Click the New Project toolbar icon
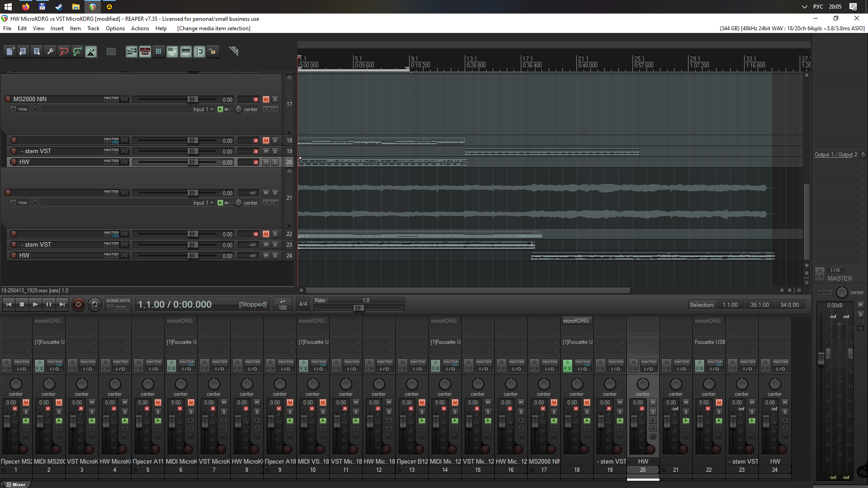 (9, 52)
